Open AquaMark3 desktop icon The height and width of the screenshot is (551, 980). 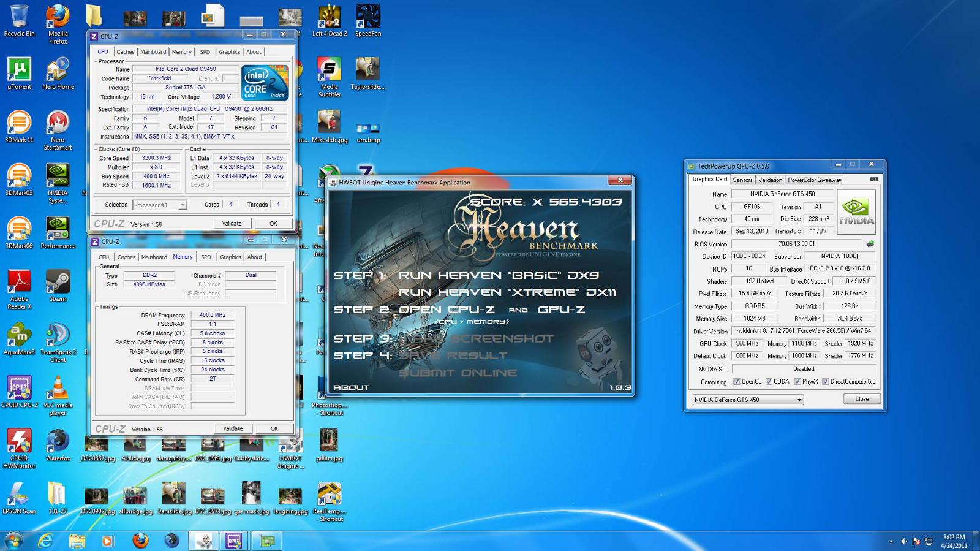click(x=19, y=339)
